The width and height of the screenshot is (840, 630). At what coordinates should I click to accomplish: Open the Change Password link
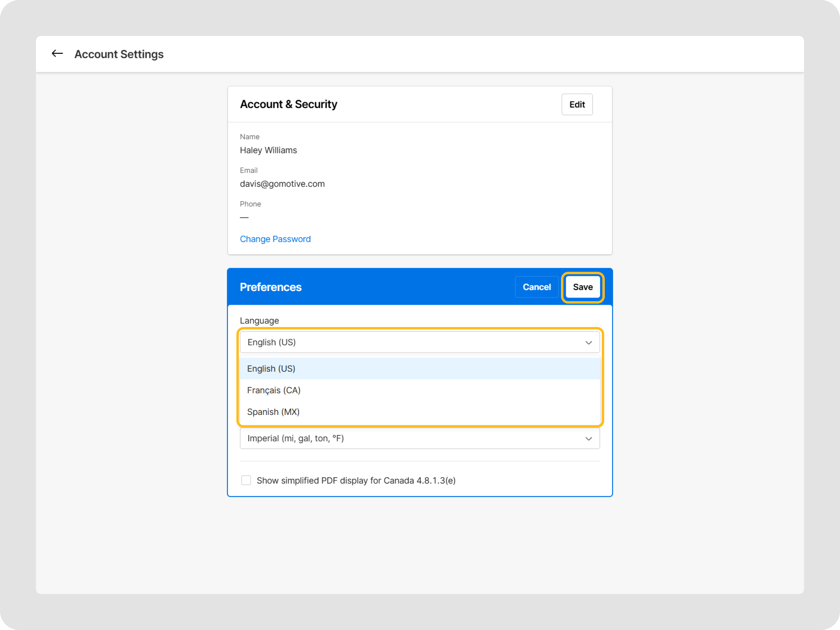(x=275, y=239)
